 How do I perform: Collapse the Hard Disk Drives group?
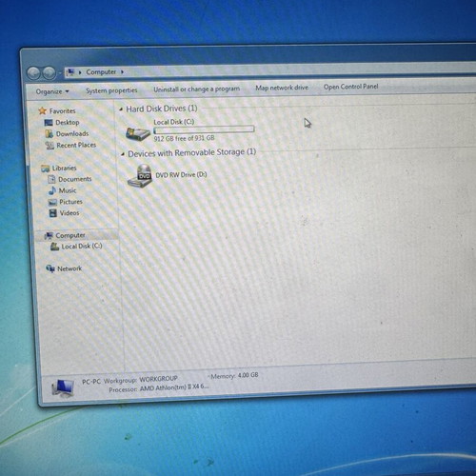121,109
